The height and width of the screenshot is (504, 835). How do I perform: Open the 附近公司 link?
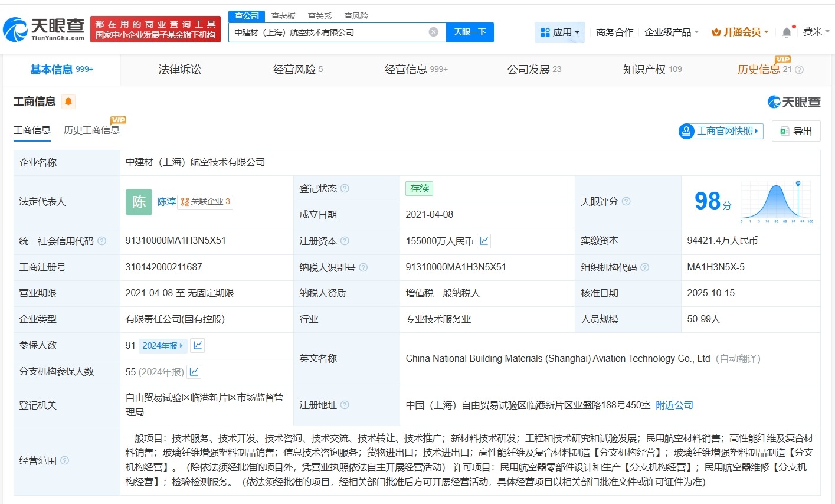pyautogui.click(x=674, y=405)
